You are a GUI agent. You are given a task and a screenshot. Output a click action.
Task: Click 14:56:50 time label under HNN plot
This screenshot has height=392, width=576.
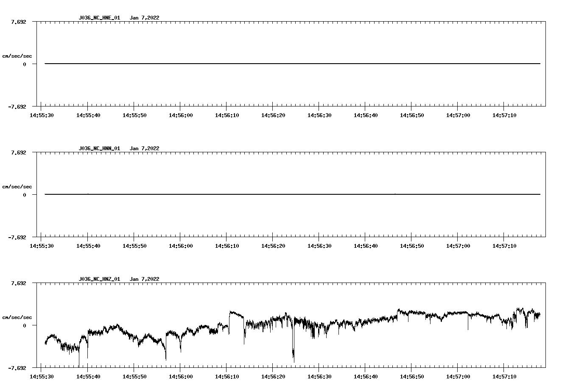(x=411, y=246)
